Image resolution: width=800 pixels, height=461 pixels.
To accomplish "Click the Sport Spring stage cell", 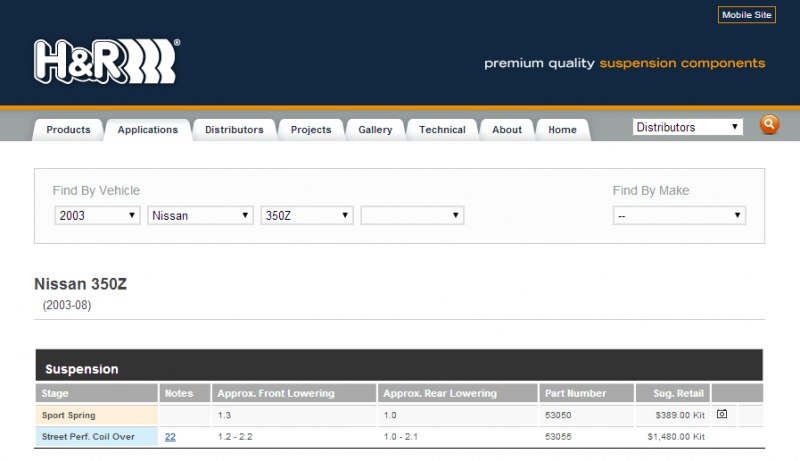I will (96, 415).
